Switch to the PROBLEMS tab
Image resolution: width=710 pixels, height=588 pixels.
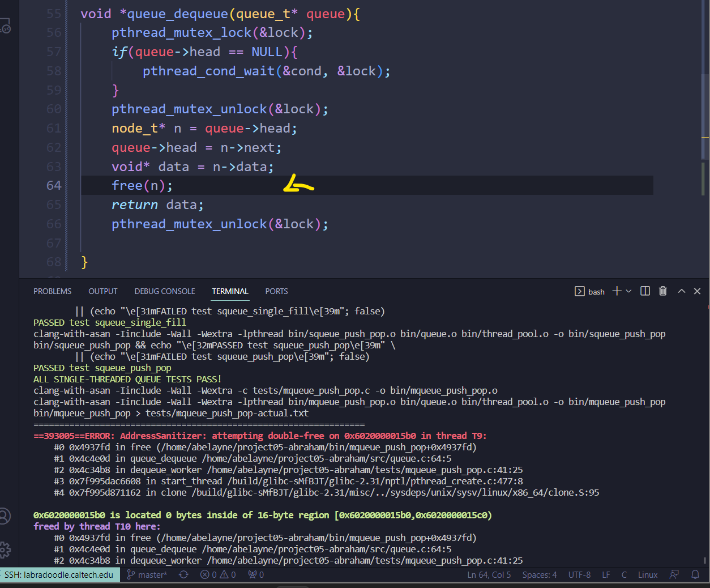[53, 291]
